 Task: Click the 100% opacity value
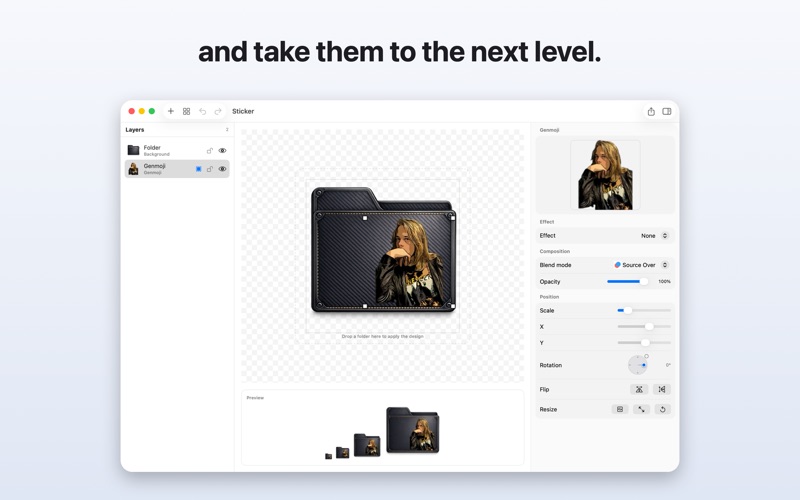pos(664,282)
